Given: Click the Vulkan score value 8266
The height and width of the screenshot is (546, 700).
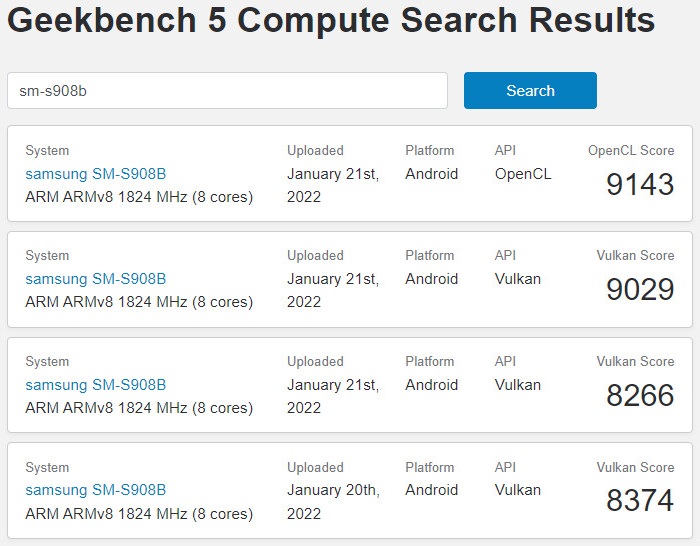Looking at the screenshot, I should click(640, 395).
